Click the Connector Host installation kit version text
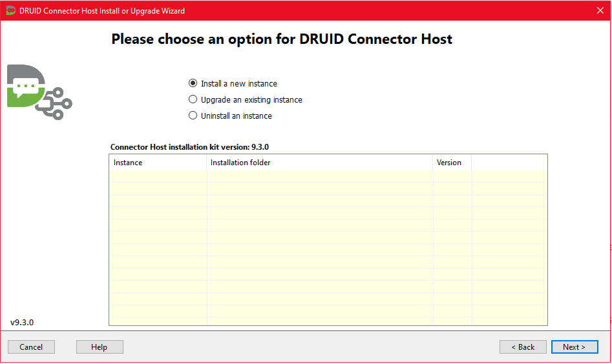The image size is (612, 364). pyautogui.click(x=189, y=147)
